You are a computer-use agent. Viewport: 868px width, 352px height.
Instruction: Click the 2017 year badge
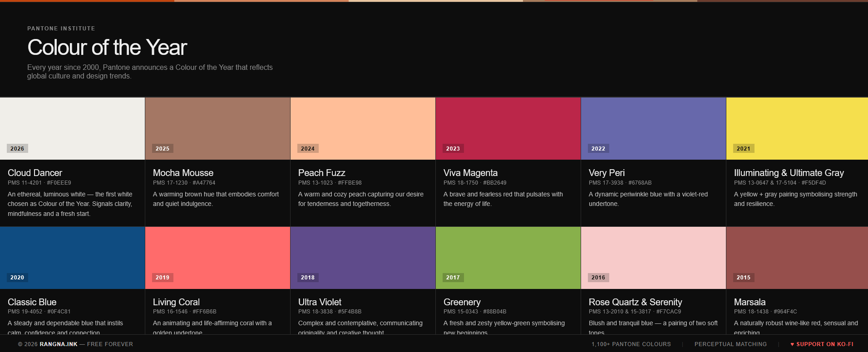pyautogui.click(x=453, y=277)
